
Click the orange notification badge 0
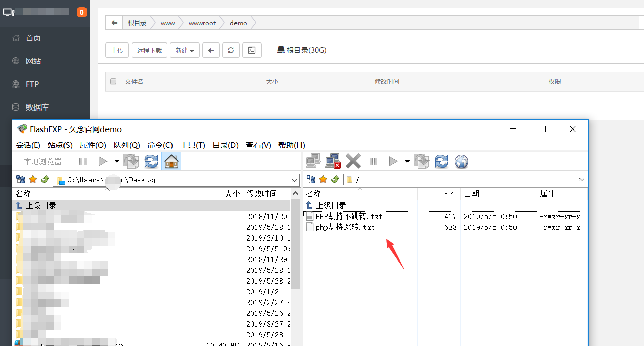coord(82,12)
